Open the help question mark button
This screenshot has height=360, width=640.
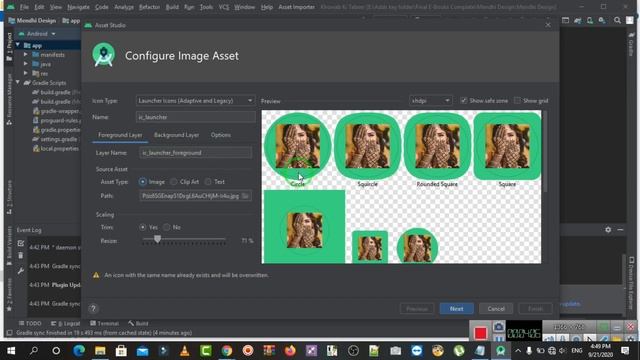coord(93,309)
